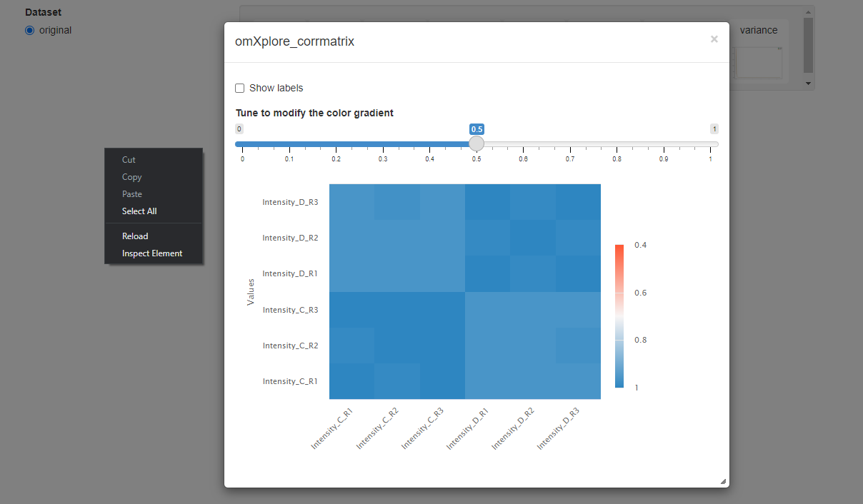Open the variance thumbnail in the background
The width and height of the screenshot is (863, 504).
click(759, 63)
